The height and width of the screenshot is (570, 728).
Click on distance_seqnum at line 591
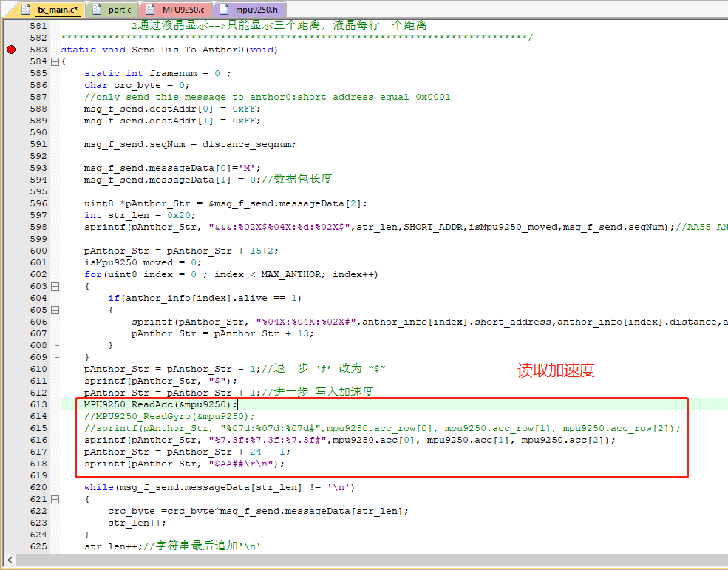[247, 144]
